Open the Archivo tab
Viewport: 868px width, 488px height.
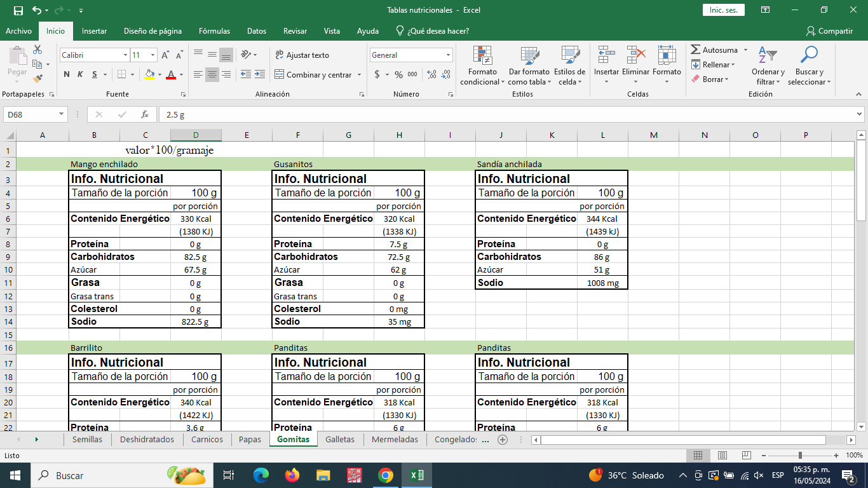[18, 30]
